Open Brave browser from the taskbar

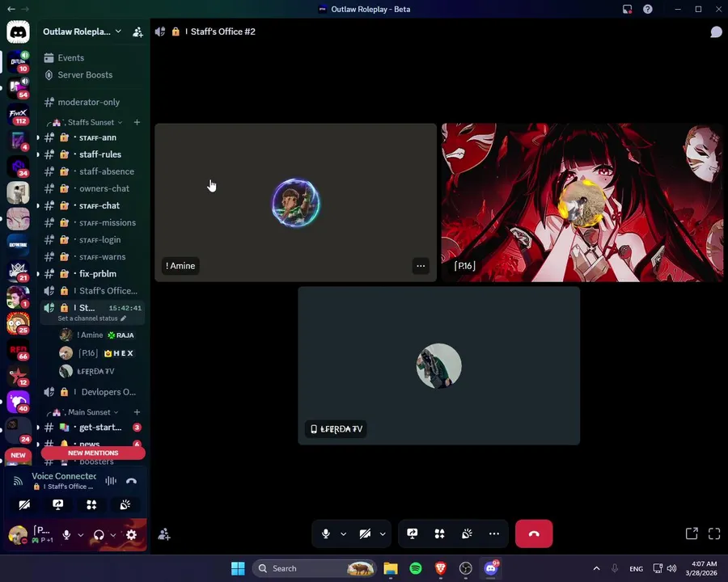click(x=441, y=568)
